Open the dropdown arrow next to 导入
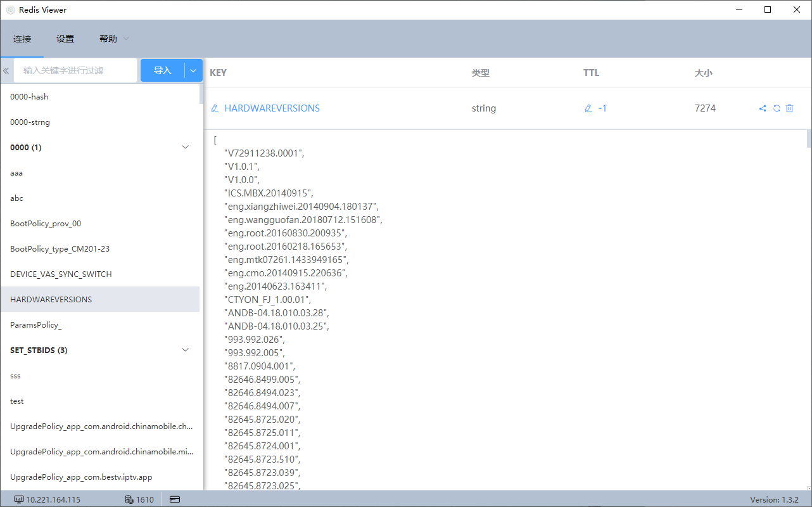Image resolution: width=812 pixels, height=507 pixels. (x=194, y=70)
